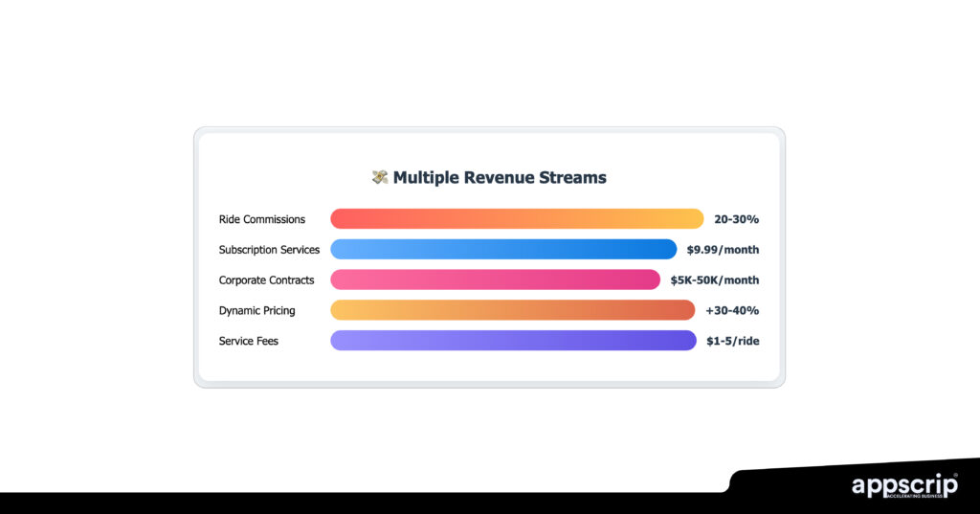The image size is (980, 514).
Task: Click the Dynamic Pricing label
Action: point(256,310)
